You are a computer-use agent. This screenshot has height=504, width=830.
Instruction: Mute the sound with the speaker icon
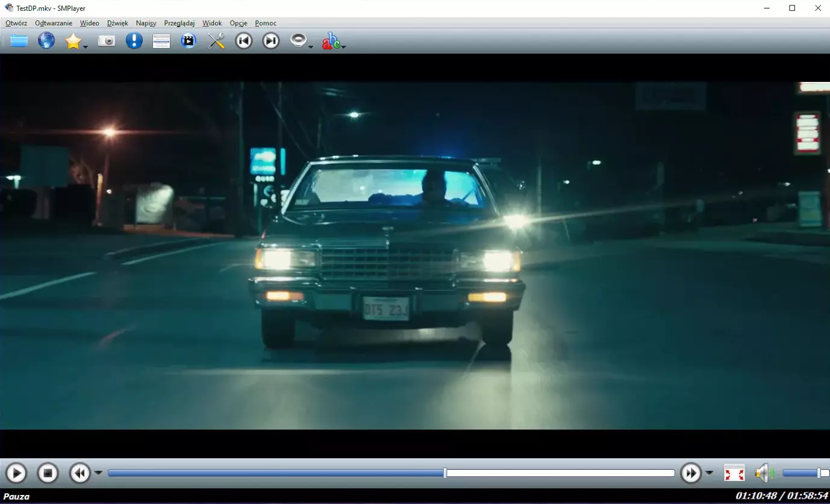pos(764,473)
